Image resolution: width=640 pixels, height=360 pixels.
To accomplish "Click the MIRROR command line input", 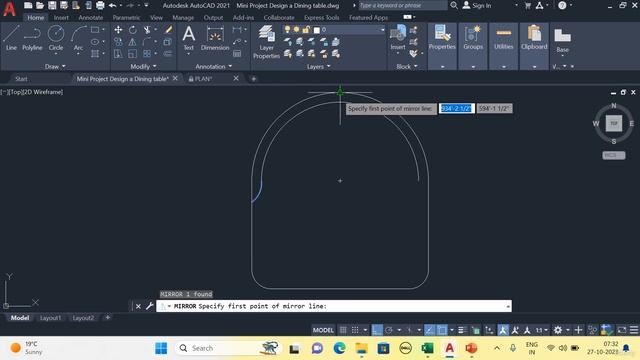I will tap(334, 306).
